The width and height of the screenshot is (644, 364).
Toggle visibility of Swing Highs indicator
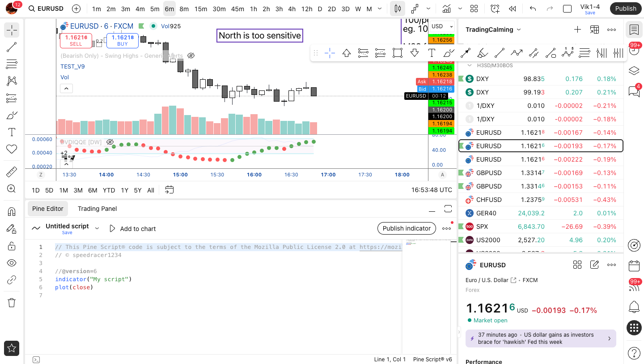191,56
